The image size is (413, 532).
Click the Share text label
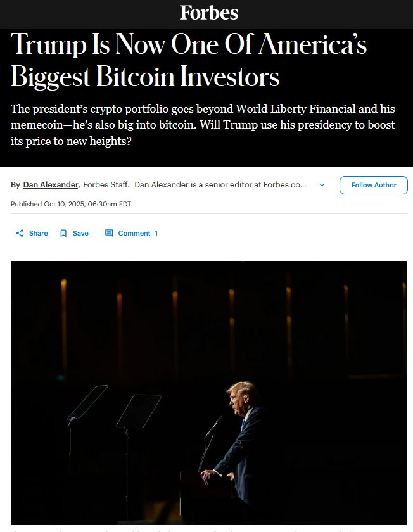38,233
